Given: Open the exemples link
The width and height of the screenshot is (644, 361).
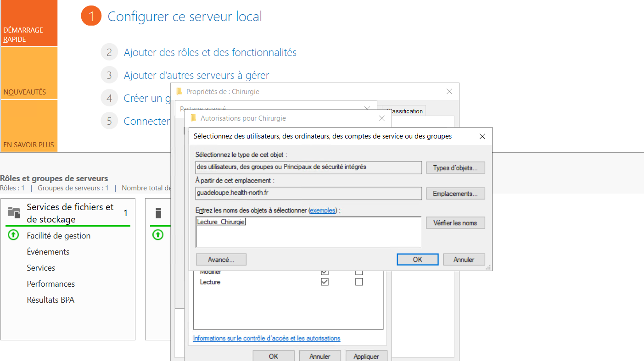Looking at the screenshot, I should click(x=323, y=210).
